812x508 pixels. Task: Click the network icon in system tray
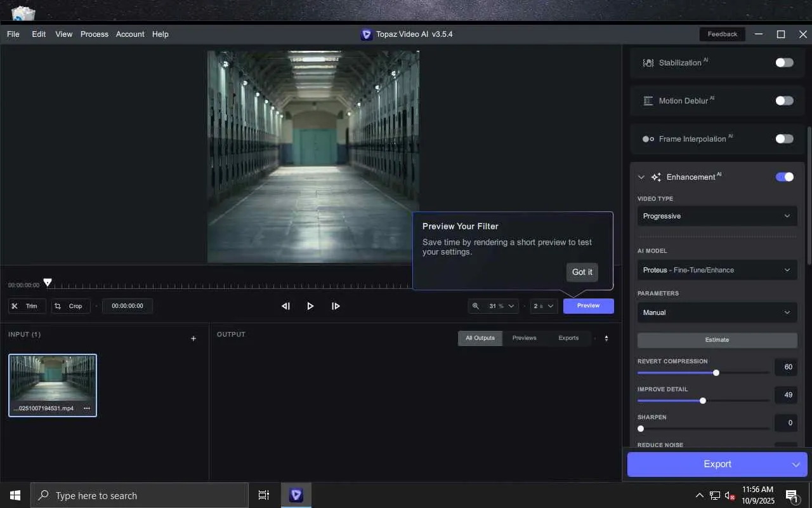(715, 495)
